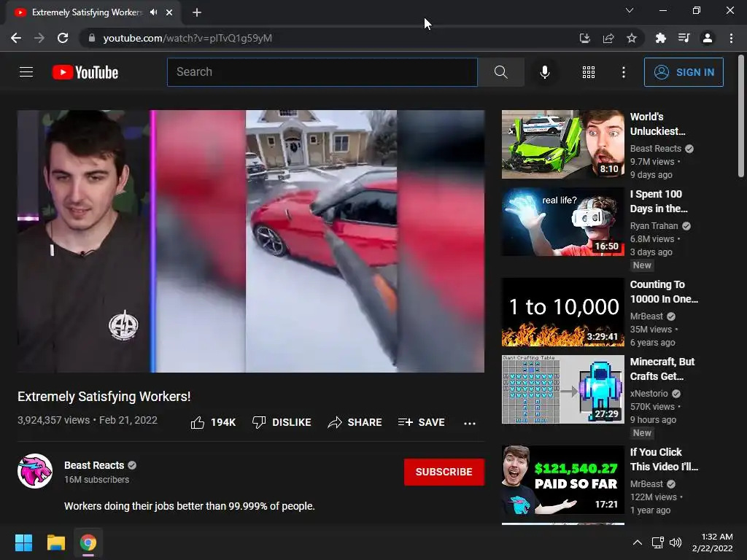Open the Counting To 10000 In One title
The image size is (747, 560).
664,292
